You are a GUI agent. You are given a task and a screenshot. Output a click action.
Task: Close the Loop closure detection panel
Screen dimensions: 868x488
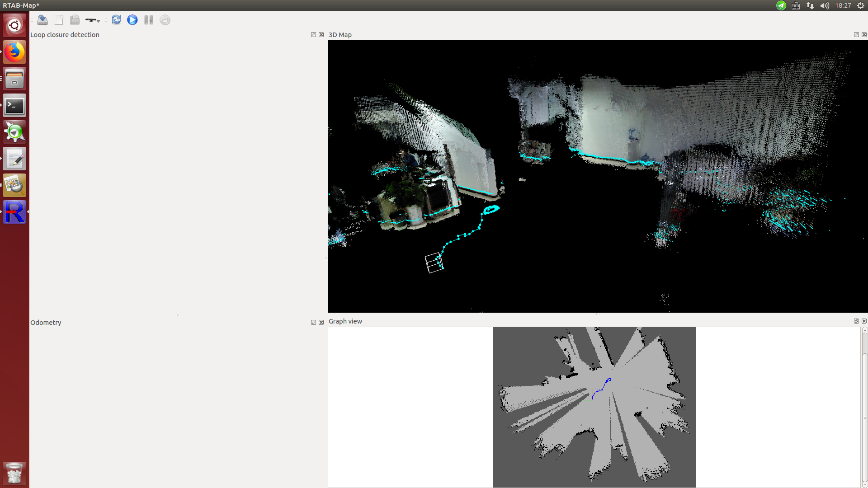[321, 35]
